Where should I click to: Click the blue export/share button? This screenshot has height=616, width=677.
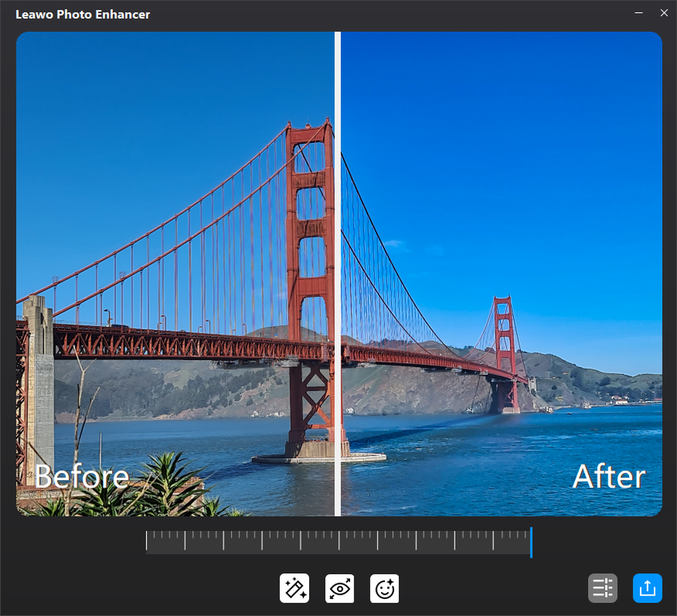[647, 588]
